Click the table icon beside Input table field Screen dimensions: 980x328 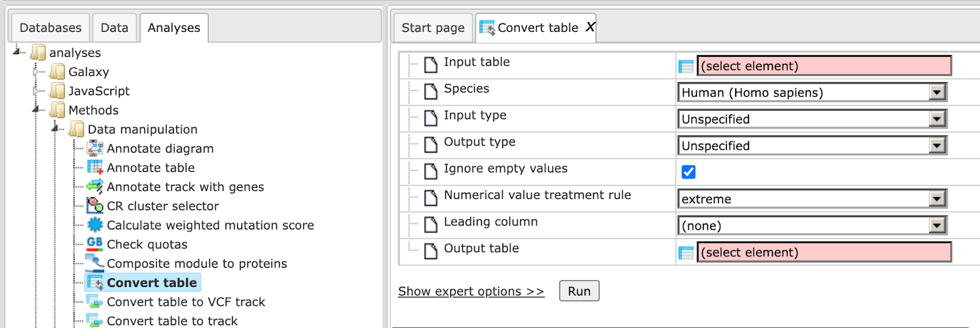click(x=686, y=66)
